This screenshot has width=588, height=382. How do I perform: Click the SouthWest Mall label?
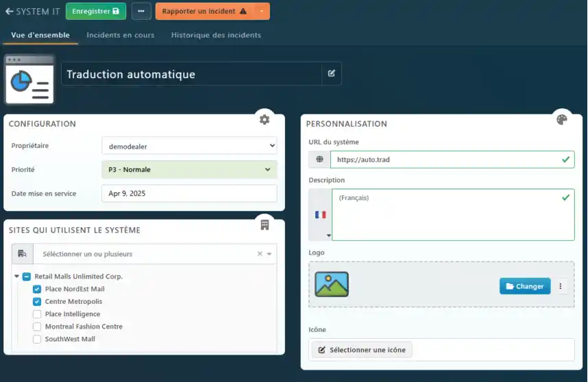click(x=70, y=340)
